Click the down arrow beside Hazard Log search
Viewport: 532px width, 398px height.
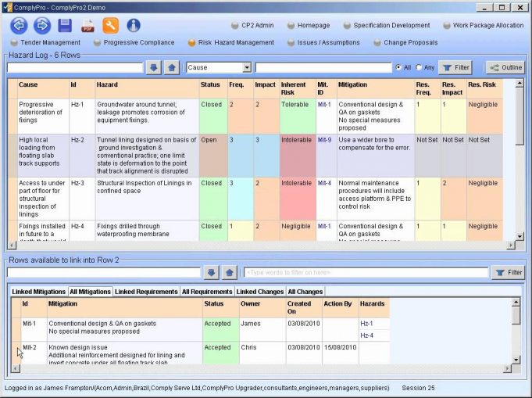(x=155, y=68)
